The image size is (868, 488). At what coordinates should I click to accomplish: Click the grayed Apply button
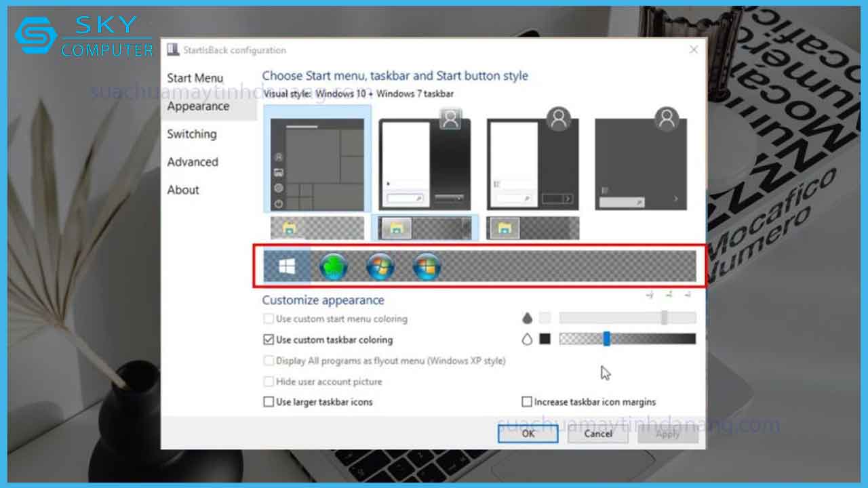668,434
